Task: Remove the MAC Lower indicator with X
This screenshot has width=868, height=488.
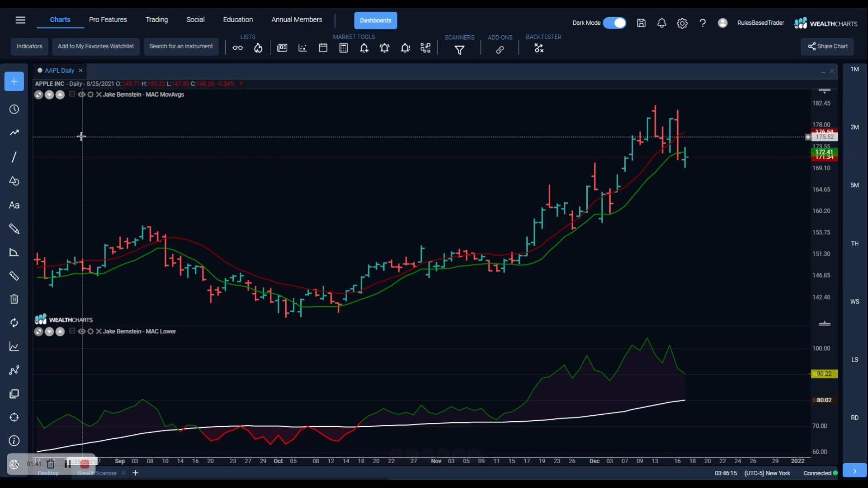Action: pos(99,331)
